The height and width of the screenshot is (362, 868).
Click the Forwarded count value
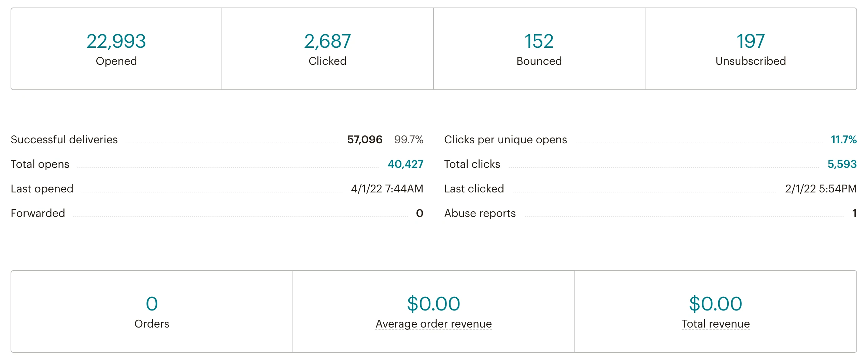(x=419, y=213)
